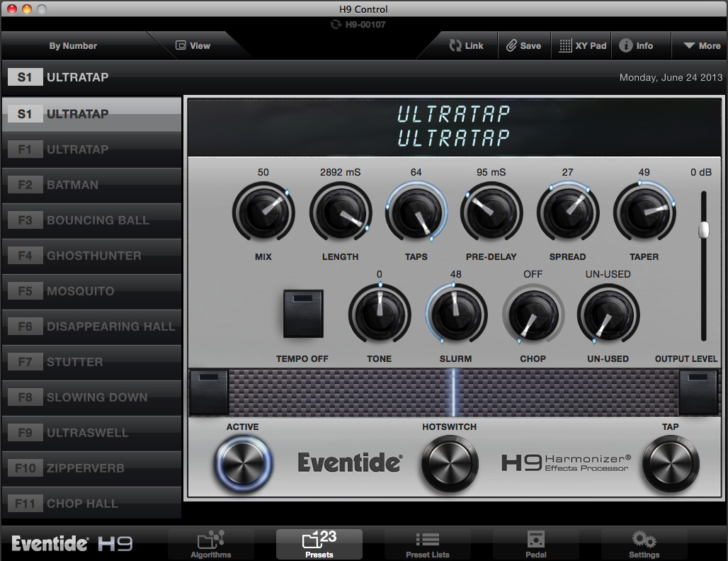Click the 27 value above SPREAD
Screen dimensions: 728x561
[567, 172]
